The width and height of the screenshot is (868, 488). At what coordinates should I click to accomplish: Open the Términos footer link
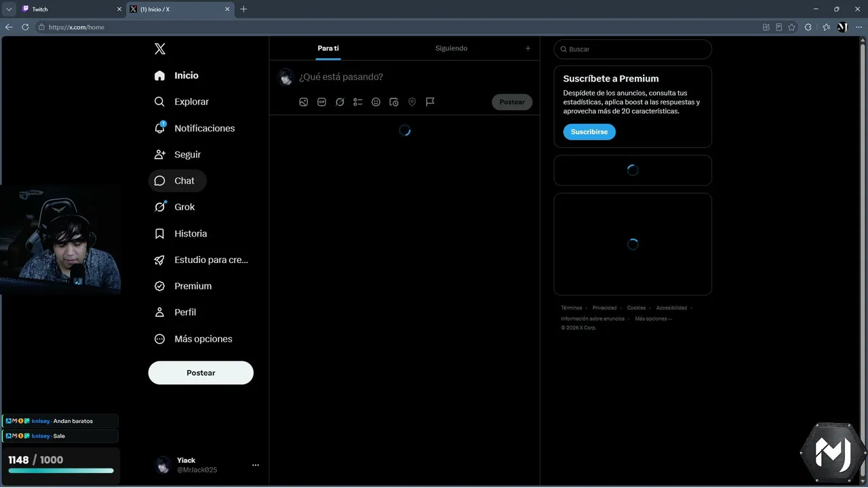572,308
